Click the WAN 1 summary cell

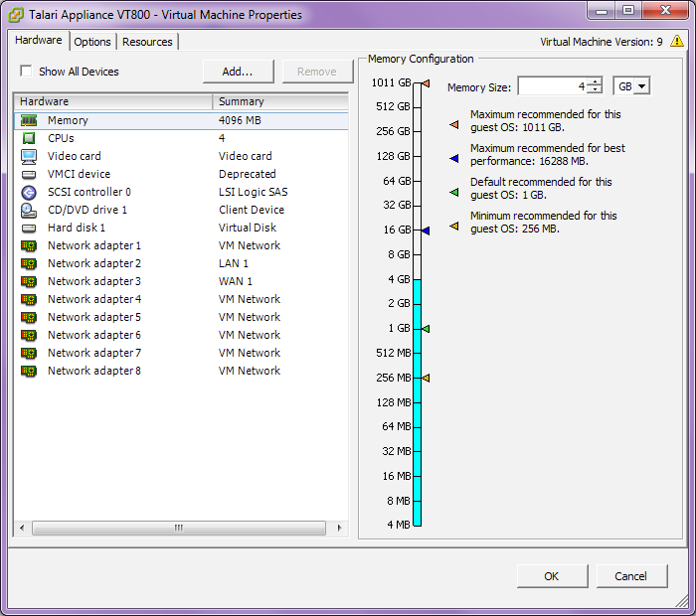point(236,281)
